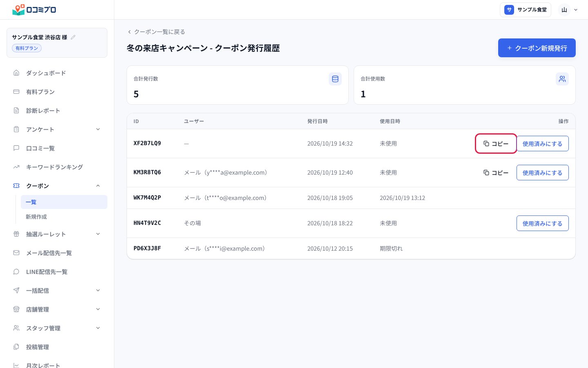Open the 山 user account dropdown
588x368 pixels.
pos(569,10)
